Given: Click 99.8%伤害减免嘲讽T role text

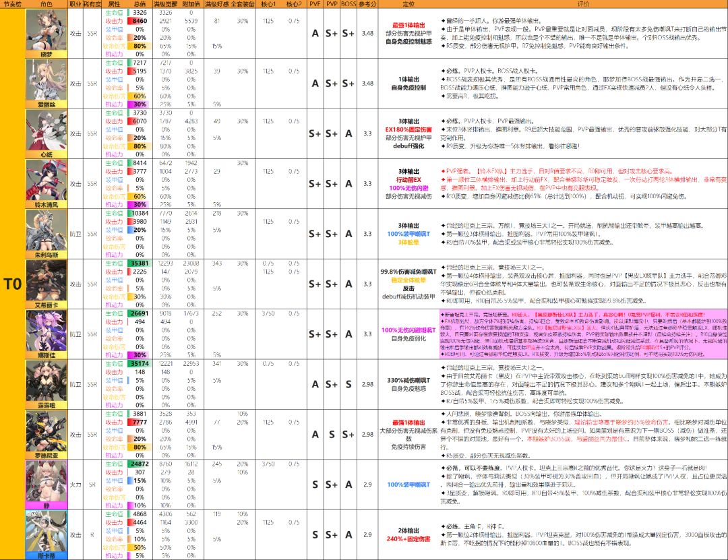Looking at the screenshot, I should (x=408, y=272).
